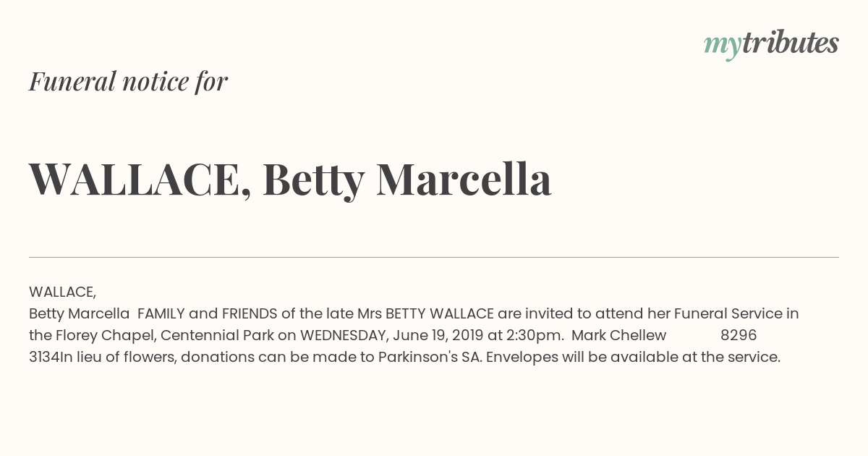Select the 'Funeral notice for' heading
The width and height of the screenshot is (868, 456).
(x=128, y=81)
